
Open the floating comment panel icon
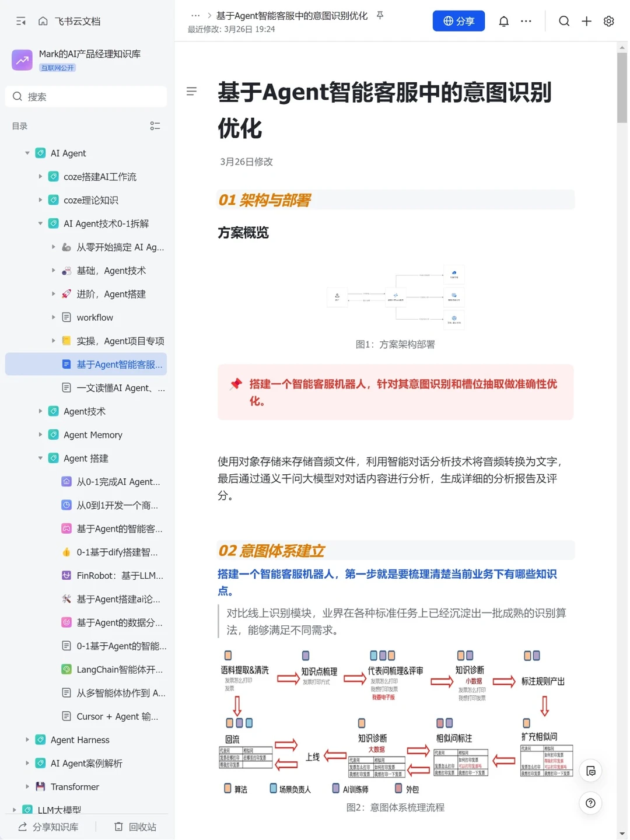click(591, 771)
